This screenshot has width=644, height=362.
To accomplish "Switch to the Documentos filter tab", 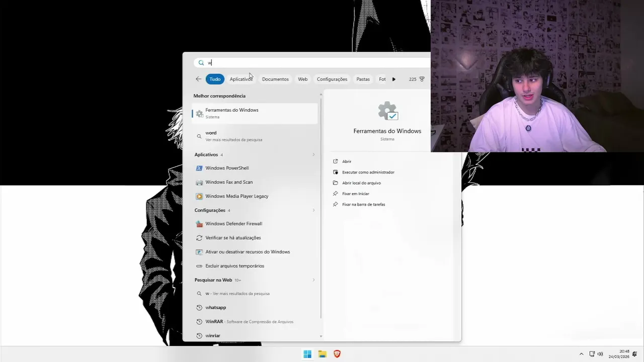I will coord(275,79).
